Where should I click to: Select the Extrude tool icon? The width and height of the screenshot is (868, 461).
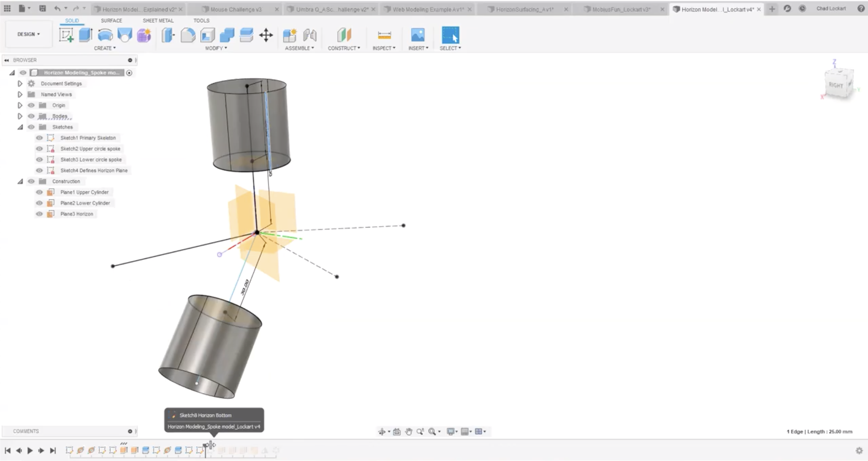tap(85, 35)
